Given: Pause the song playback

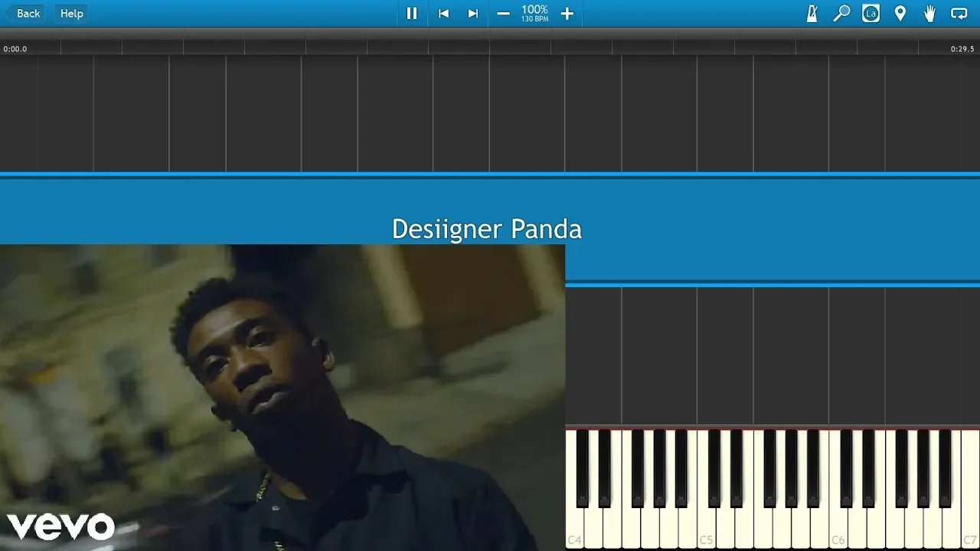Looking at the screenshot, I should pos(411,13).
